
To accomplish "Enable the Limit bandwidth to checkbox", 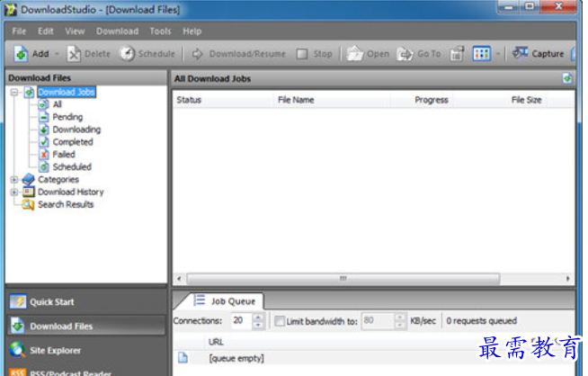I will pyautogui.click(x=280, y=321).
